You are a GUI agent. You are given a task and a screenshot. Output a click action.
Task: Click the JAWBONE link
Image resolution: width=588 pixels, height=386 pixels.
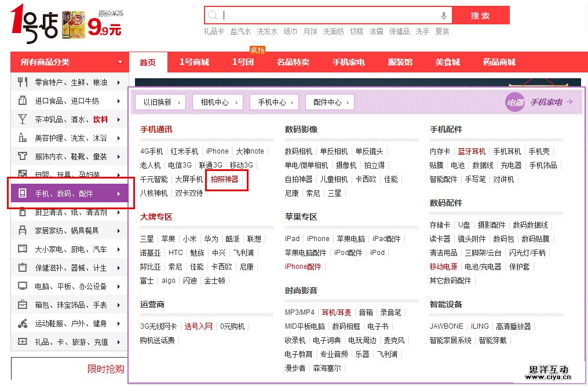coord(446,326)
